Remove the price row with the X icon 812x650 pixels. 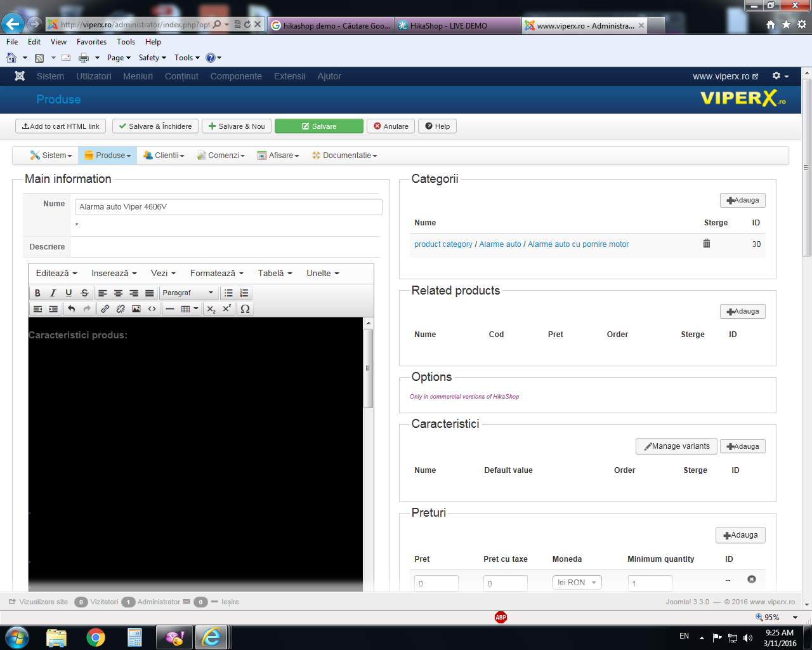(752, 579)
